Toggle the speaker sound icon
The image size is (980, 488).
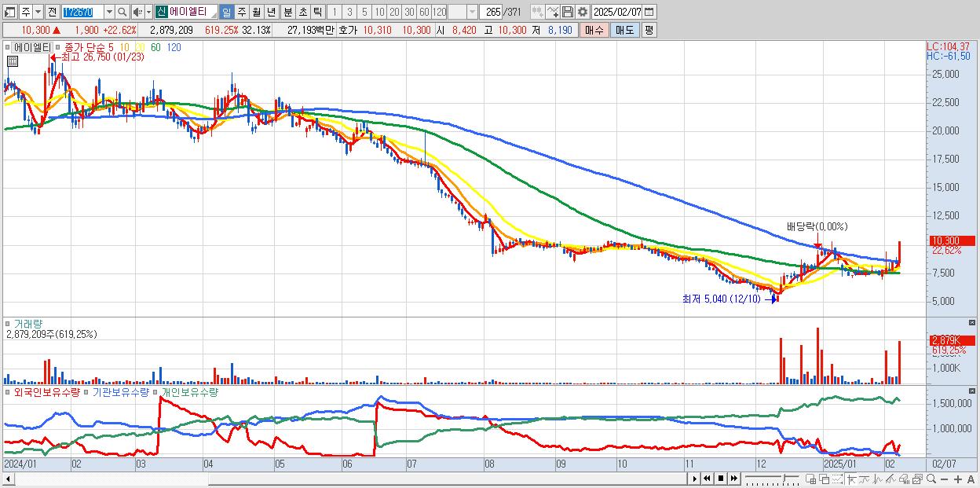point(137,12)
